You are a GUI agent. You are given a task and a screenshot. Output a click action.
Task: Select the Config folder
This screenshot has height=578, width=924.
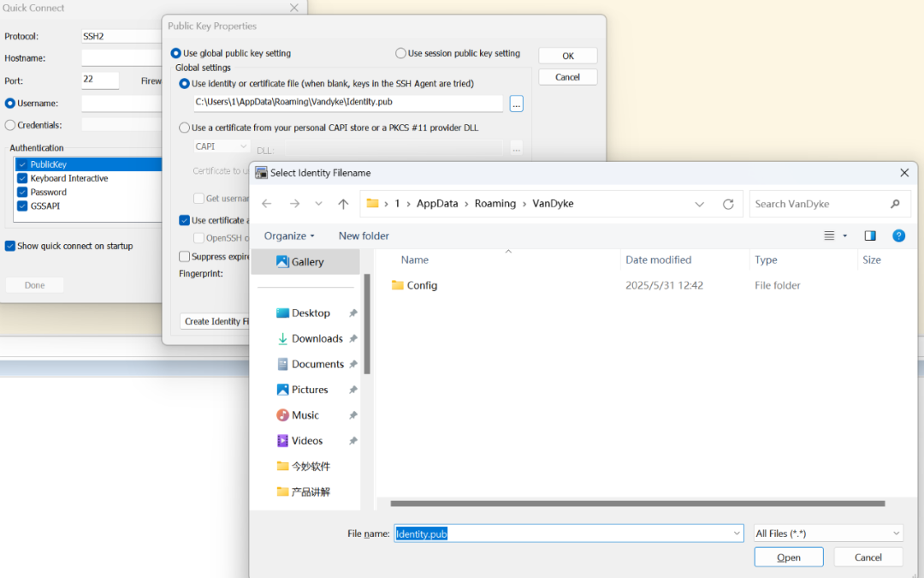[414, 285]
